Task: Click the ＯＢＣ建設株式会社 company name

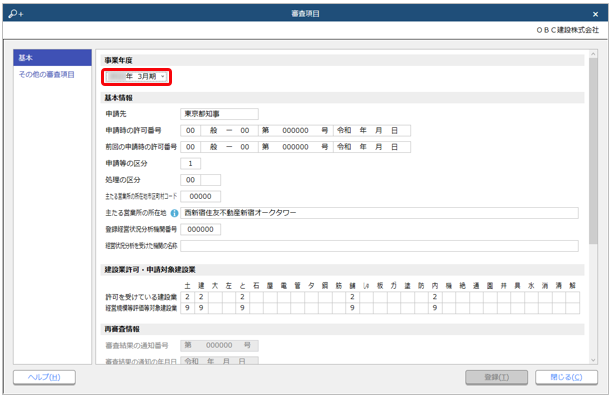Action: click(x=567, y=30)
